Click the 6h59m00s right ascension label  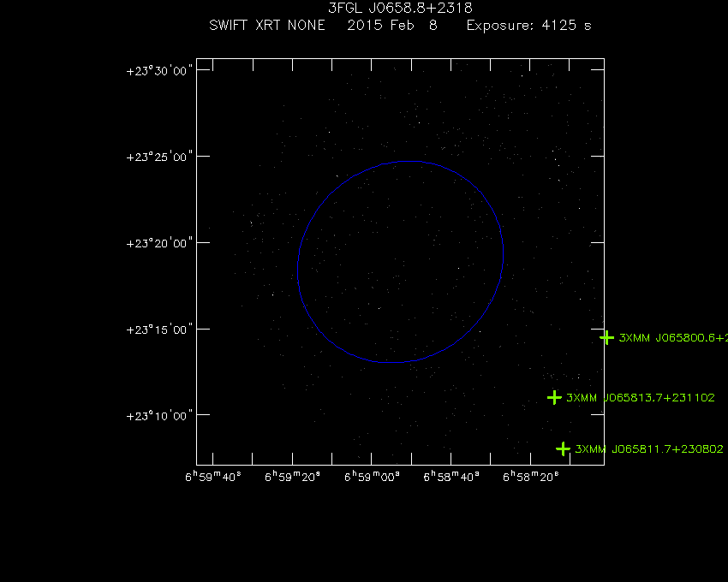click(x=372, y=477)
